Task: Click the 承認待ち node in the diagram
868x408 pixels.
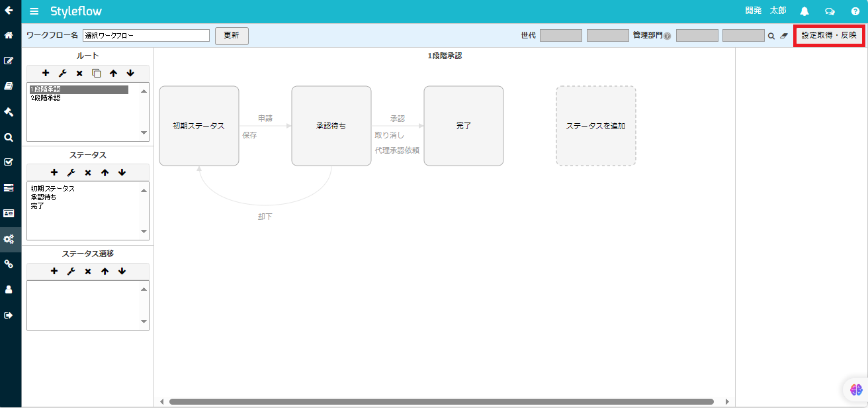Action: [x=331, y=126]
